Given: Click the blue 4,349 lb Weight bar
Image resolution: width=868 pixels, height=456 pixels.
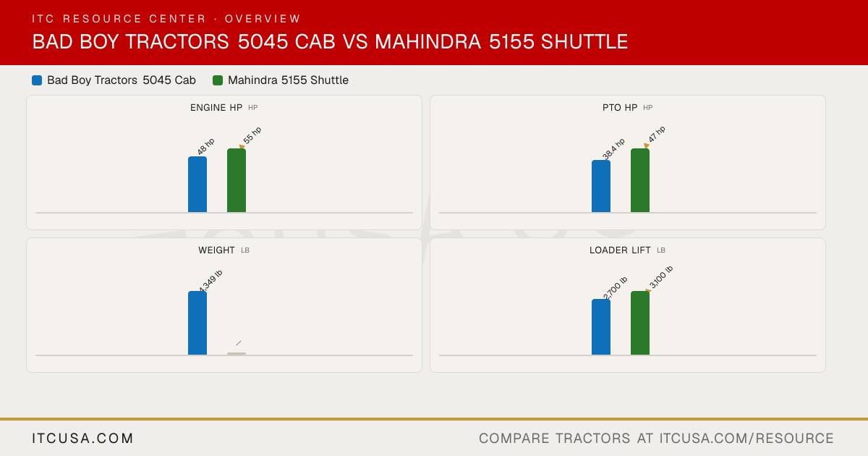Looking at the screenshot, I should pos(197,323).
